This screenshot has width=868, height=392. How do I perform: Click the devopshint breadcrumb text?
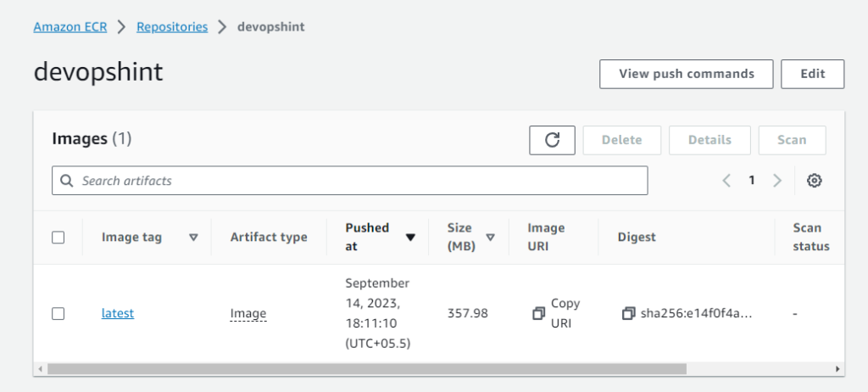[x=270, y=26]
